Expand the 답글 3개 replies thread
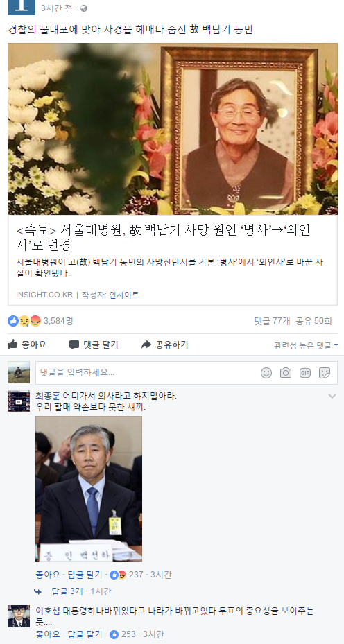Screen dimensions: 344x644 pos(67,591)
